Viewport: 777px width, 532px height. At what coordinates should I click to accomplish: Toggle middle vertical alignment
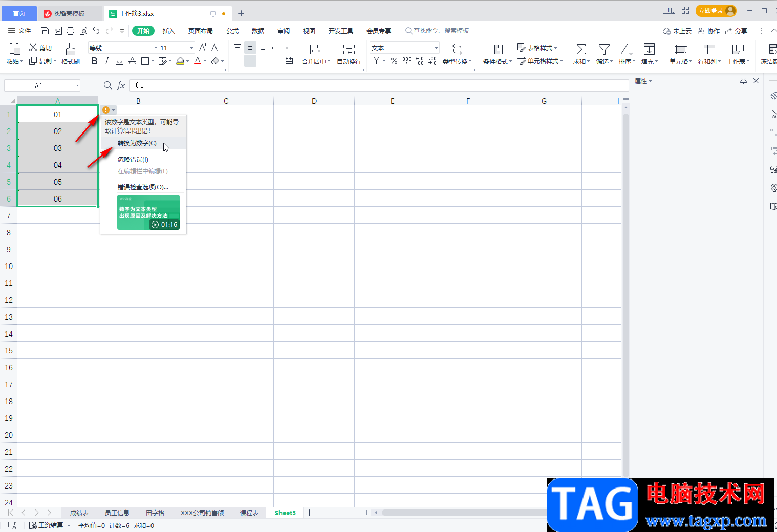coord(250,48)
